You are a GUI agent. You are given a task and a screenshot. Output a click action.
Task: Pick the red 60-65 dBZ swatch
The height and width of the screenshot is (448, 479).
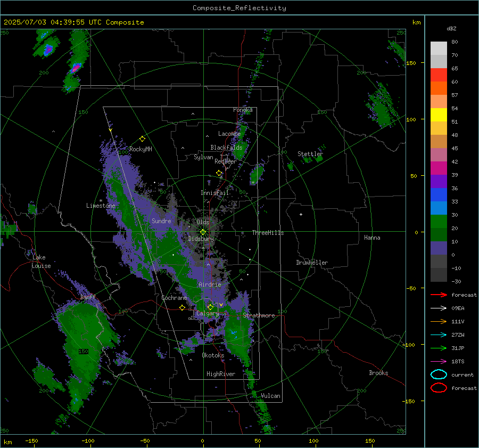pyautogui.click(x=439, y=75)
